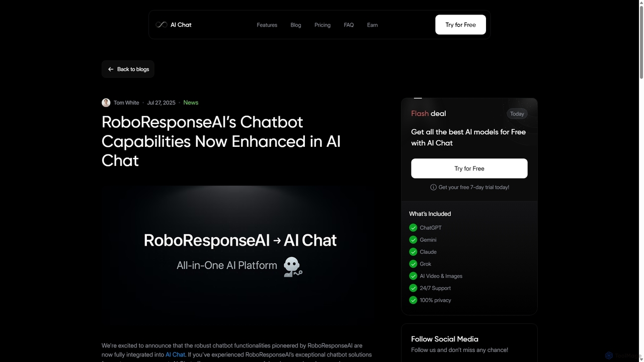Image resolution: width=644 pixels, height=362 pixels.
Task: Click the Claude list item text
Action: pyautogui.click(x=428, y=252)
